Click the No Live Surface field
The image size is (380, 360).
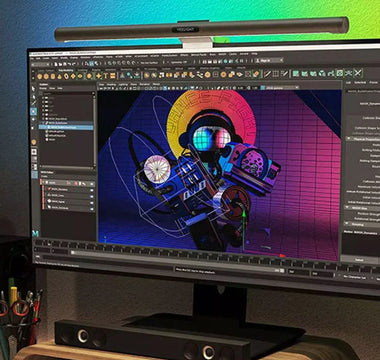(x=149, y=62)
